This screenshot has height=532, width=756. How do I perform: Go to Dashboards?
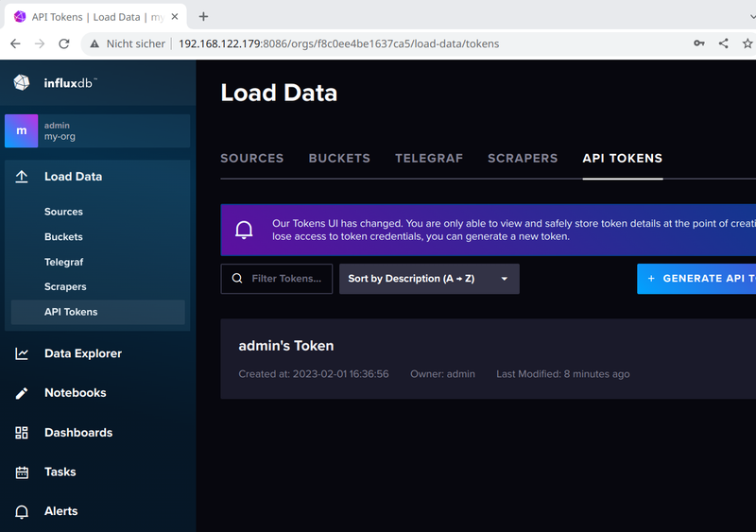tap(78, 433)
